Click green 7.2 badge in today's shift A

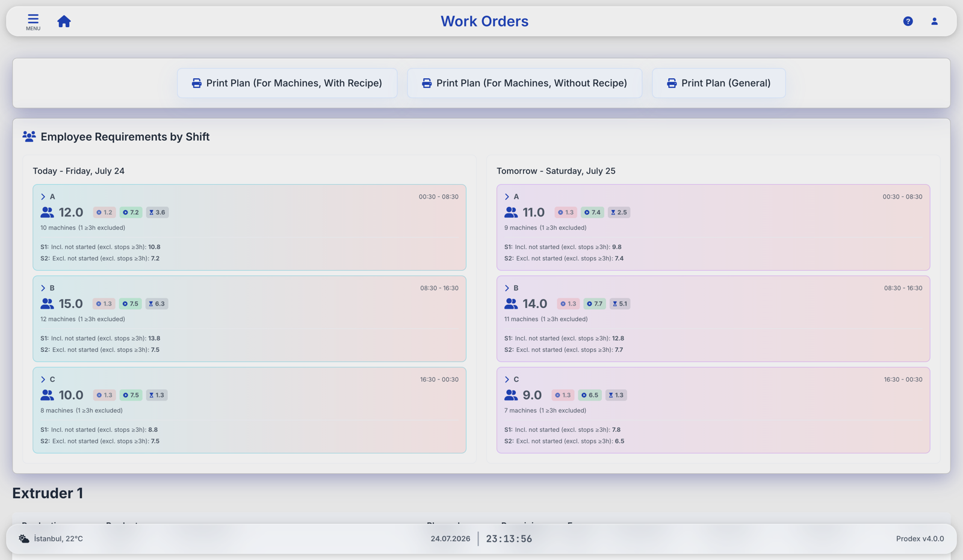point(131,212)
